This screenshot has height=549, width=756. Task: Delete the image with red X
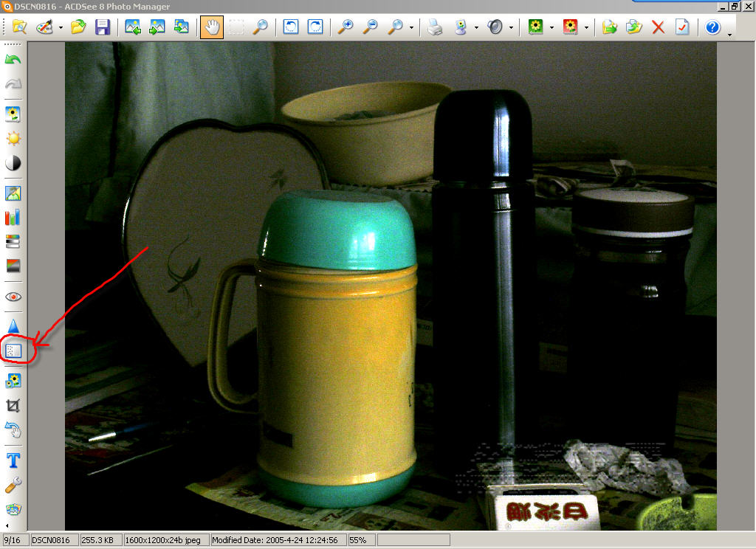point(658,27)
